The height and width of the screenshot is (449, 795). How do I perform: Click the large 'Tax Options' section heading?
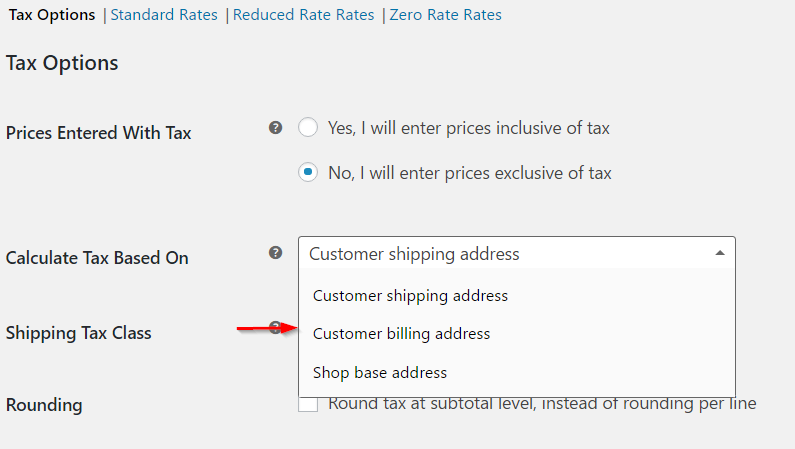tap(62, 63)
